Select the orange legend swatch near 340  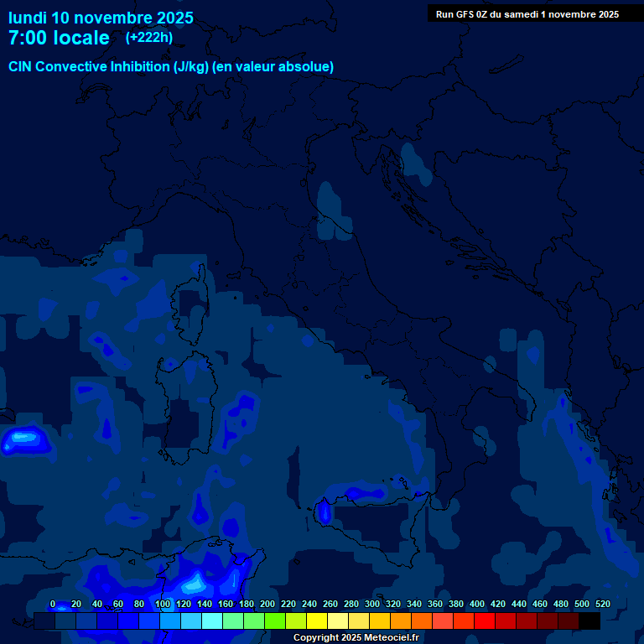(x=422, y=621)
